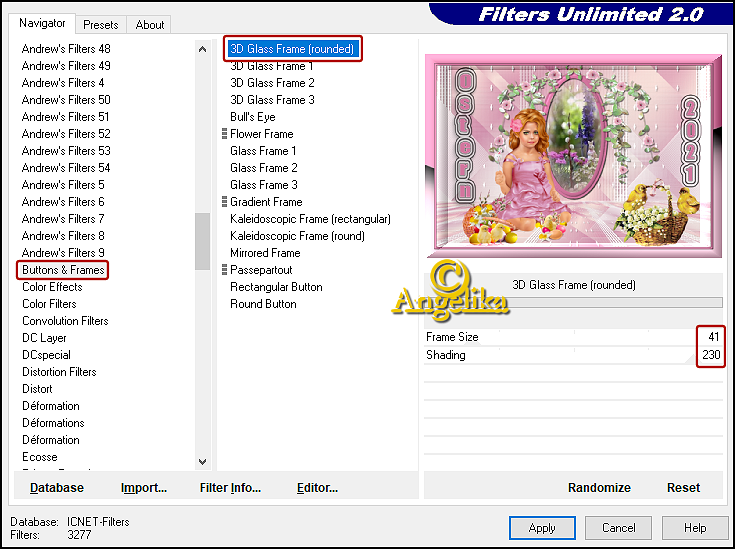The width and height of the screenshot is (735, 549).
Task: Select the Rectangular Button filter
Action: point(276,287)
